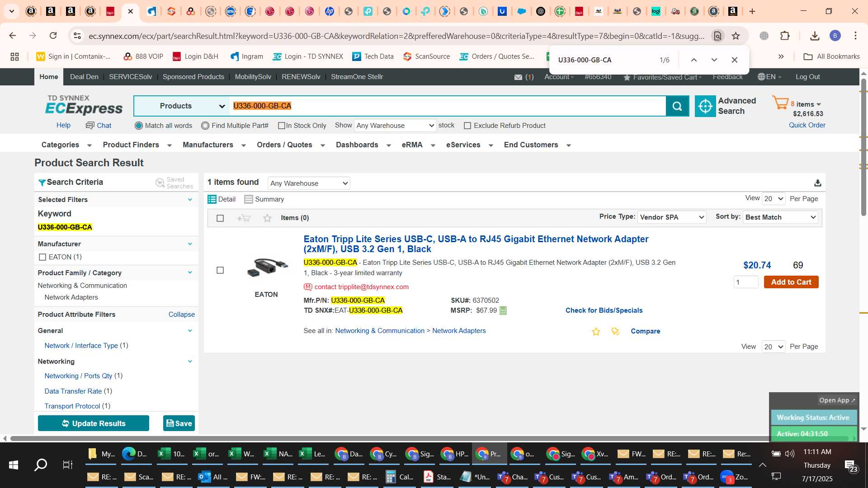Go to next find-in-page match
Image resolution: width=868 pixels, height=488 pixels.
point(714,60)
